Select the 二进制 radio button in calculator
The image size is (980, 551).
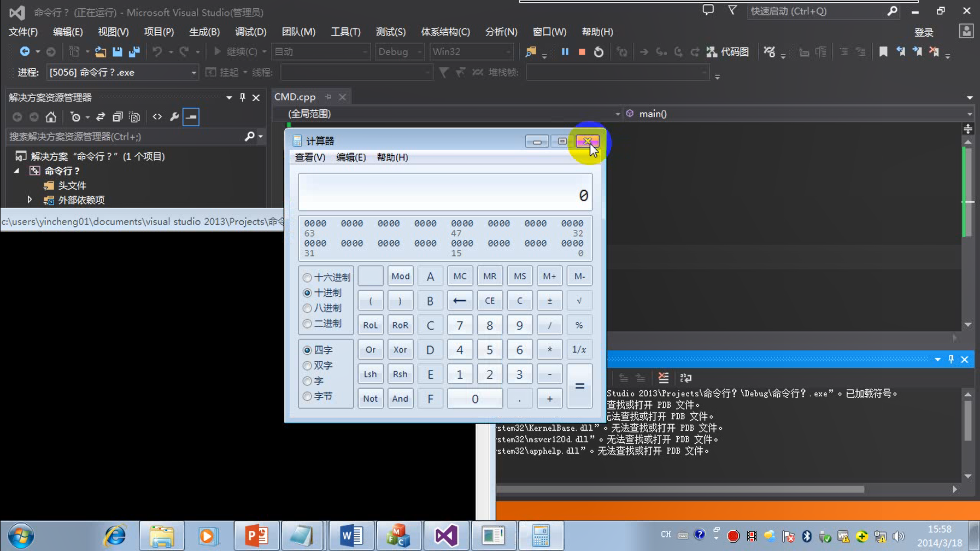click(x=307, y=323)
